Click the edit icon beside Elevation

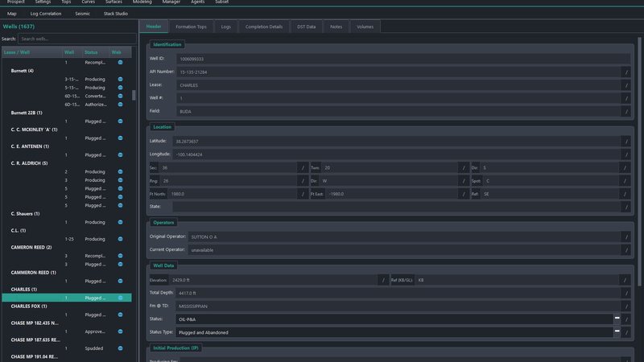pyautogui.click(x=383, y=280)
